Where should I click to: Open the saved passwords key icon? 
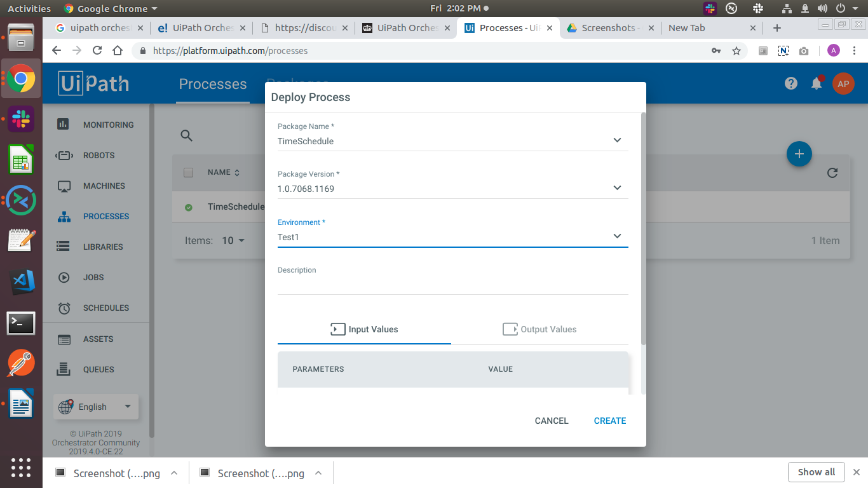point(716,51)
